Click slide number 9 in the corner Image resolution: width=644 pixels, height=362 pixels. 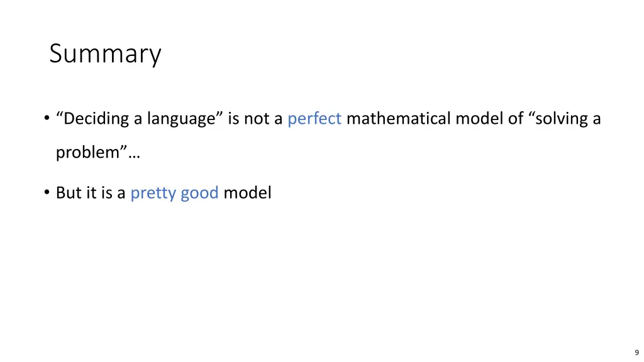point(636,353)
